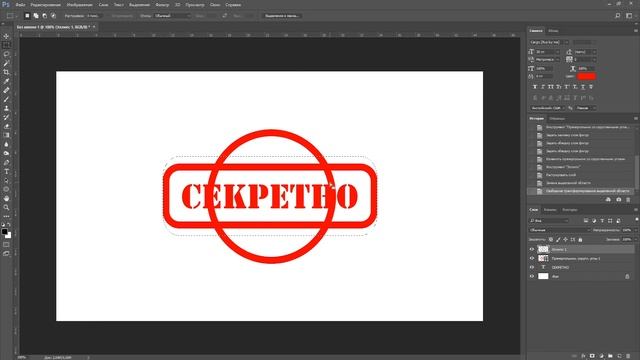Select the Crop tool
640x360 pixels.
6,72
